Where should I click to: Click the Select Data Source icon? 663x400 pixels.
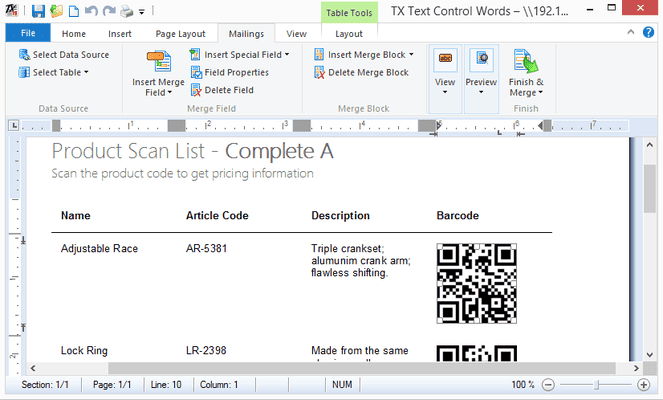(23, 55)
